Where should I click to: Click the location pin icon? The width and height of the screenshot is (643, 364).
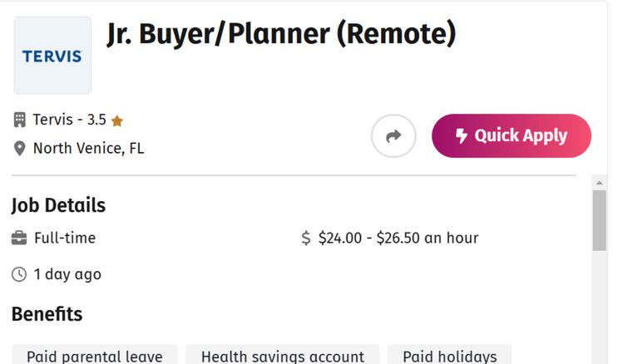click(19, 149)
